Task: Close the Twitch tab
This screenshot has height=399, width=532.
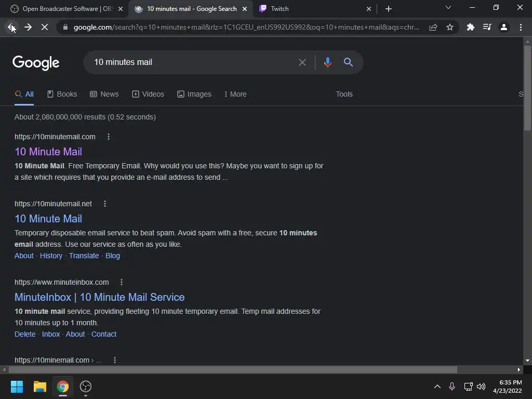Action: point(369,9)
